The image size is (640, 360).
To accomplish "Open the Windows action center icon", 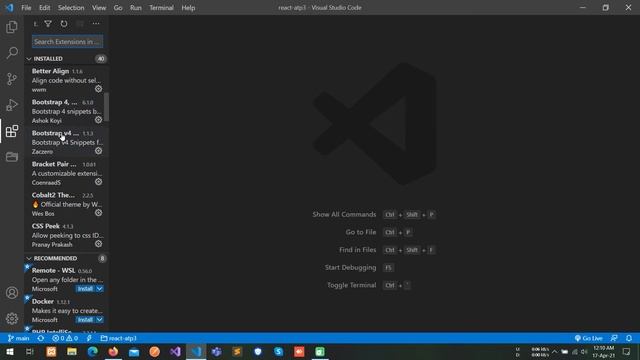I will pos(627,351).
